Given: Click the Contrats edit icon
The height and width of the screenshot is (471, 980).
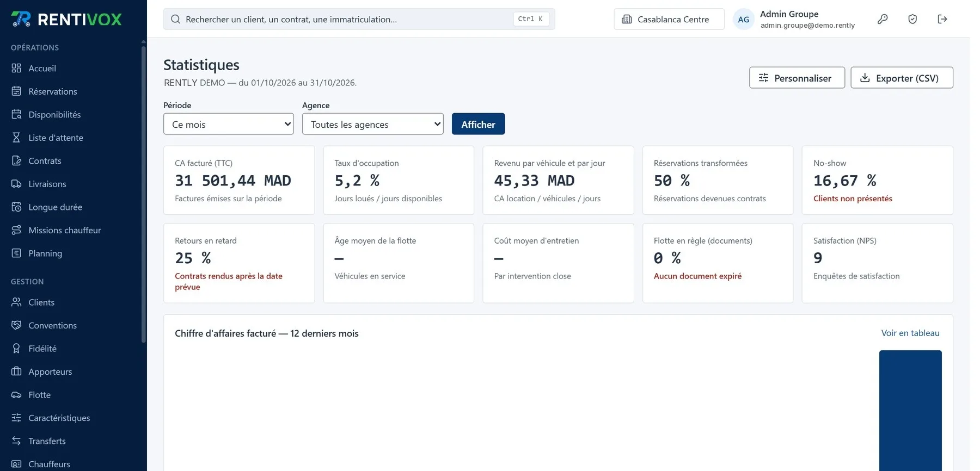Looking at the screenshot, I should 16,160.
